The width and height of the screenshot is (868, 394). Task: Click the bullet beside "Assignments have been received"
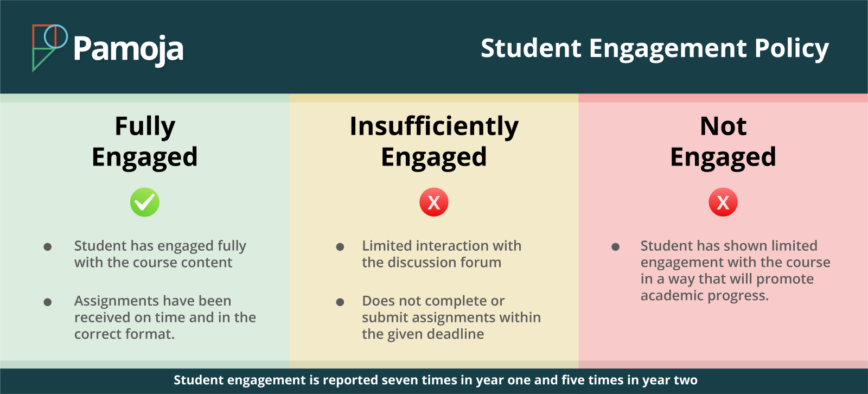48,302
